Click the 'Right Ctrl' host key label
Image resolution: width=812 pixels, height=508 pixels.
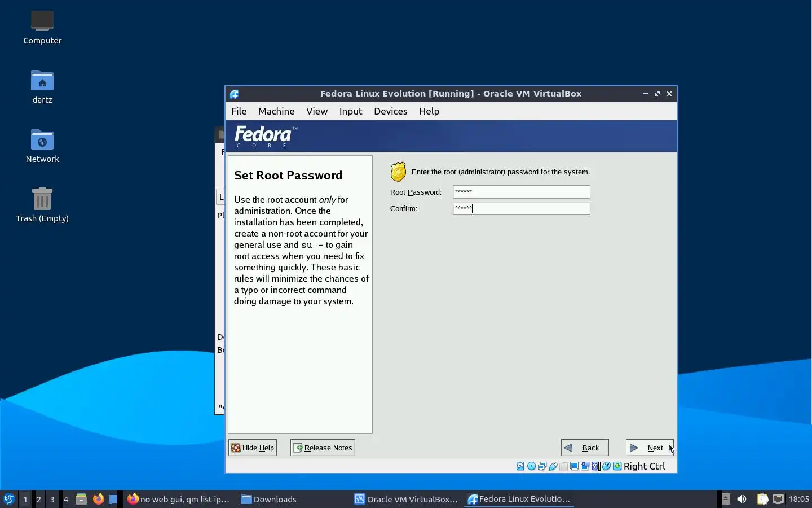tap(644, 466)
